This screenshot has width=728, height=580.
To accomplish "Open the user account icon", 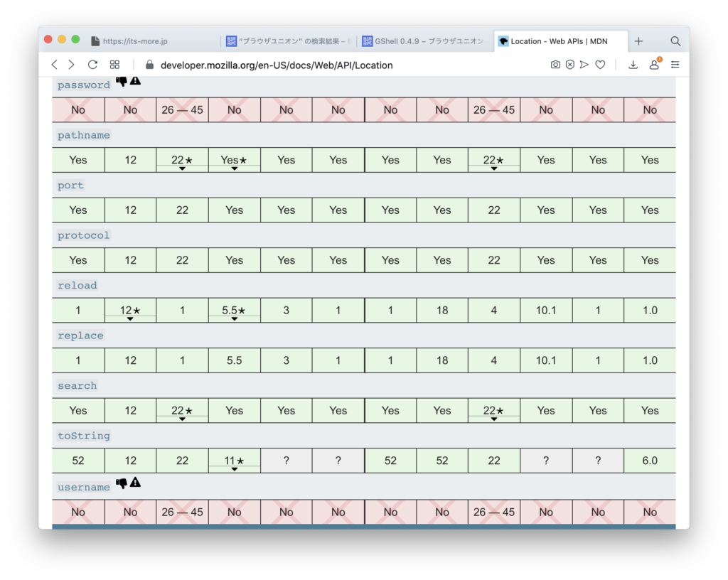I will (x=654, y=65).
